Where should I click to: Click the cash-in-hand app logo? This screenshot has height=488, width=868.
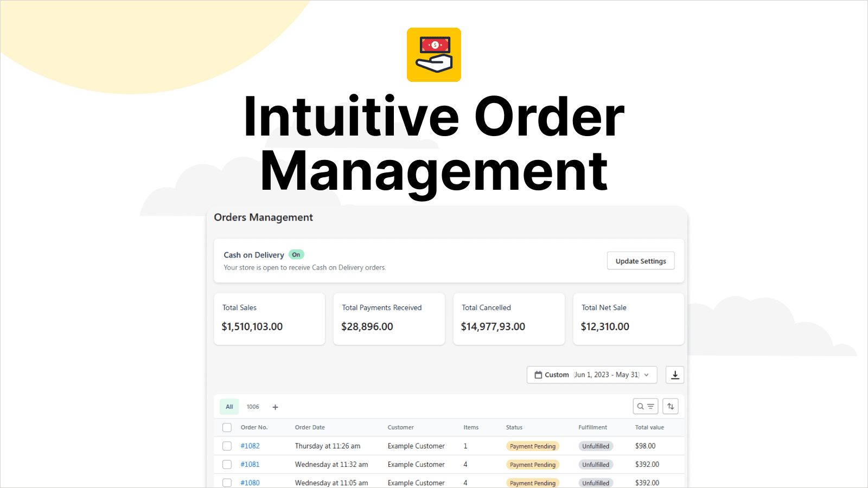[x=434, y=55]
